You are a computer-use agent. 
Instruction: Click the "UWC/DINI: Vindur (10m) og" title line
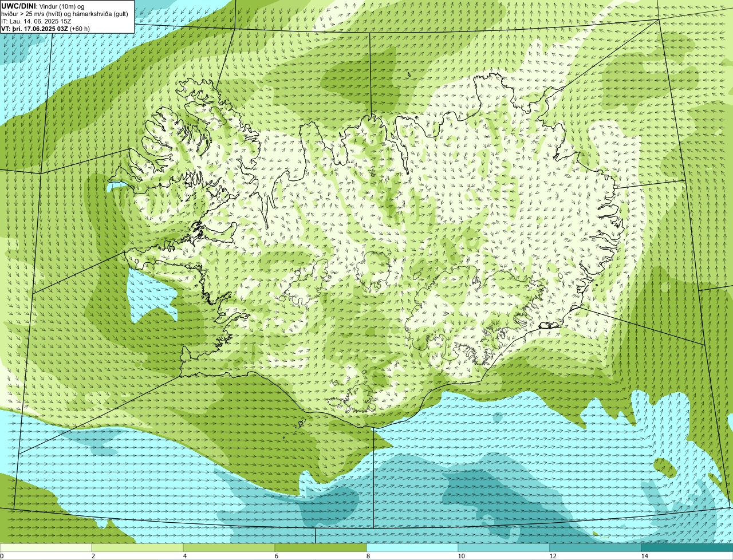point(43,6)
